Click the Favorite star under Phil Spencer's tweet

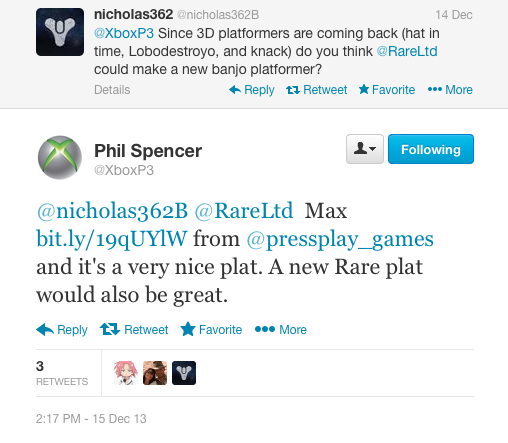[x=188, y=329]
